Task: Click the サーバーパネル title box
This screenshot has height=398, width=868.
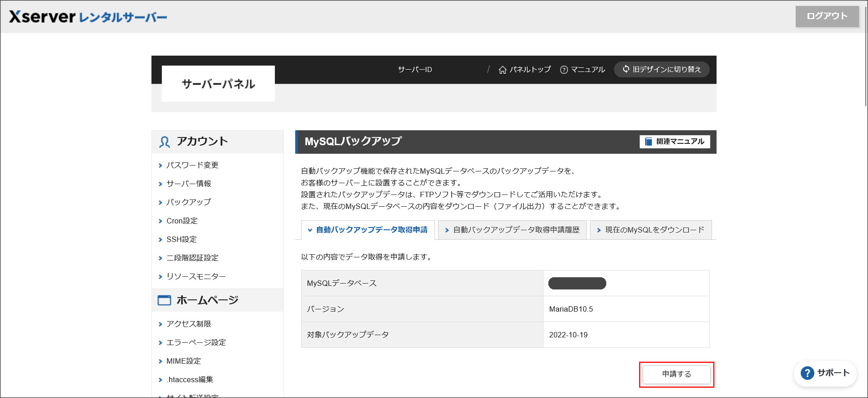Action: (218, 84)
